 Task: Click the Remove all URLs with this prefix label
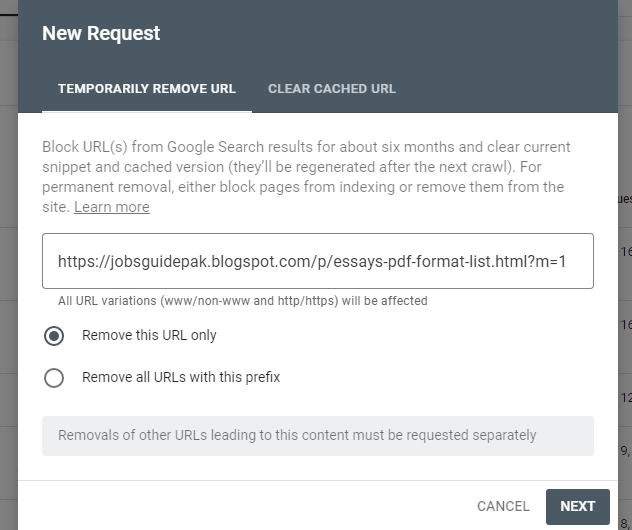[x=181, y=378]
